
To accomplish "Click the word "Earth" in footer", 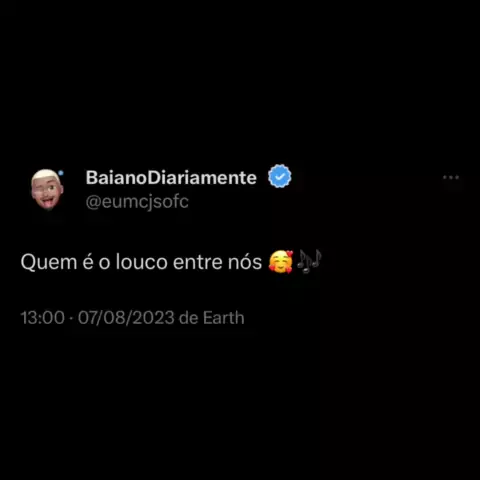I will (224, 318).
